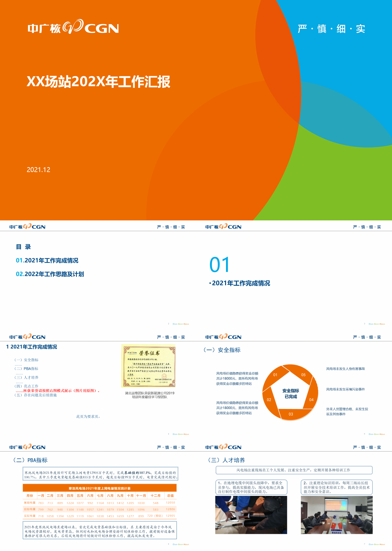Image resolution: width=392 pixels, height=551 pixels.
Task: Click the CGN logo on the orange cover slide
Action: point(73,27)
